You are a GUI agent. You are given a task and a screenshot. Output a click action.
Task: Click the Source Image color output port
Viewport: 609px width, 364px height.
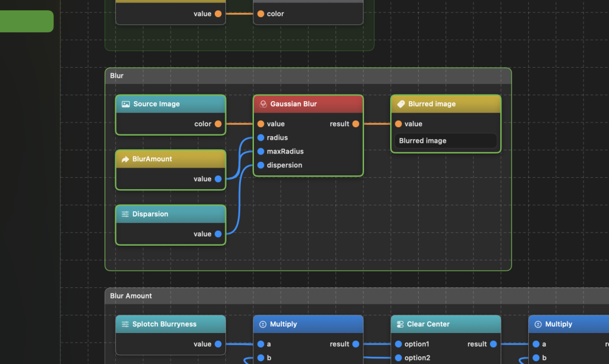[x=218, y=124]
